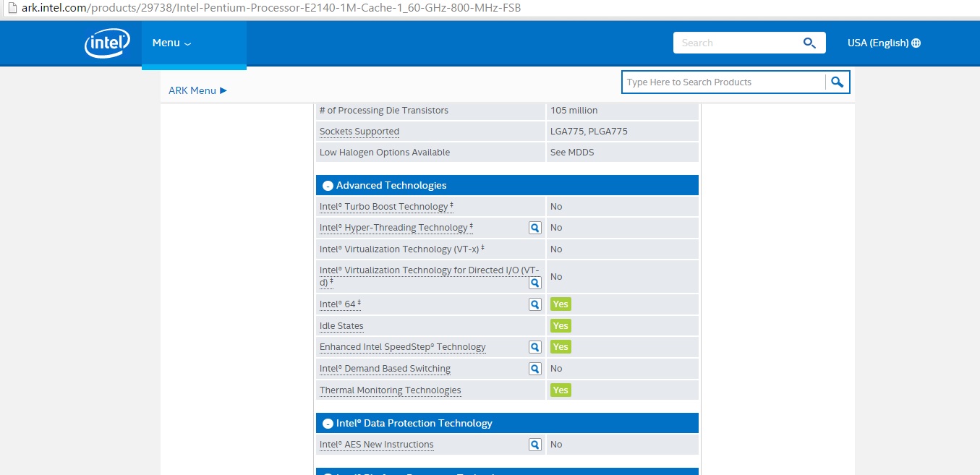Open the Intel Turbo Boost Technology link
980x475 pixels.
(386, 207)
